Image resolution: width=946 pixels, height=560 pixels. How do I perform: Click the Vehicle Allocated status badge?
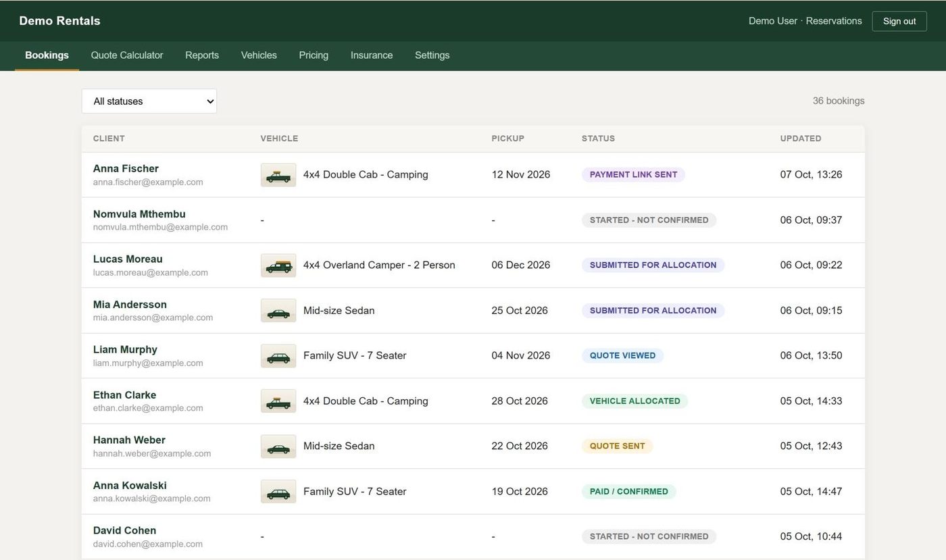634,401
